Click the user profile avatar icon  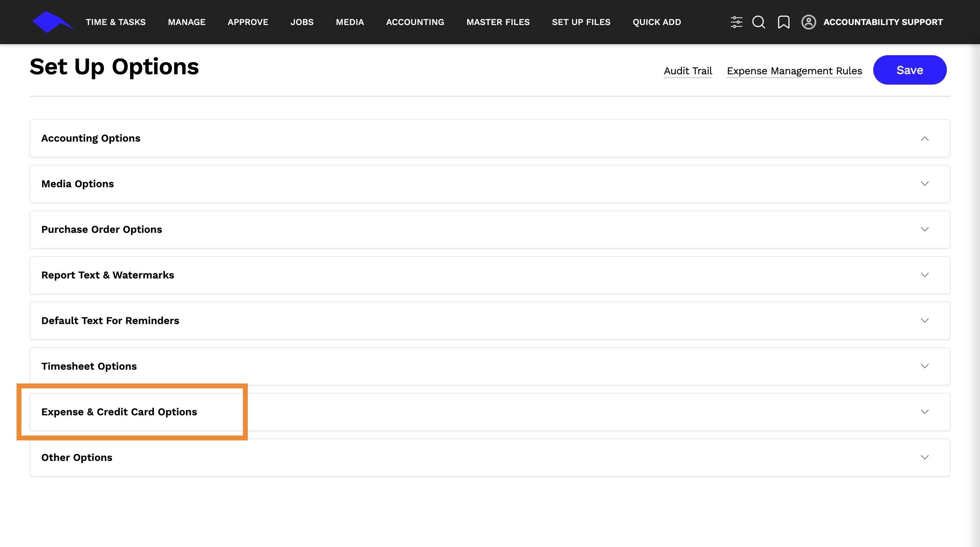(808, 22)
